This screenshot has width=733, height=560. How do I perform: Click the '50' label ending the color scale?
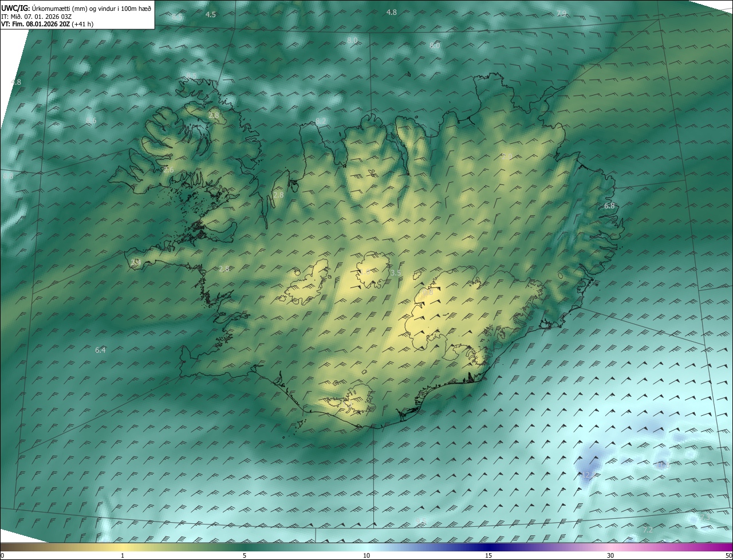click(x=728, y=556)
